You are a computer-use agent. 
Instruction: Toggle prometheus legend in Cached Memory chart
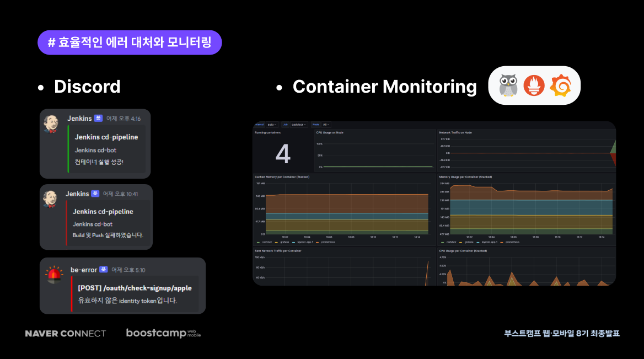point(326,242)
